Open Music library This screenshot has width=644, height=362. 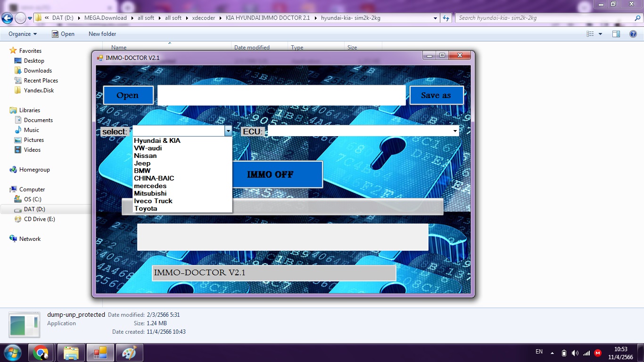tap(32, 130)
